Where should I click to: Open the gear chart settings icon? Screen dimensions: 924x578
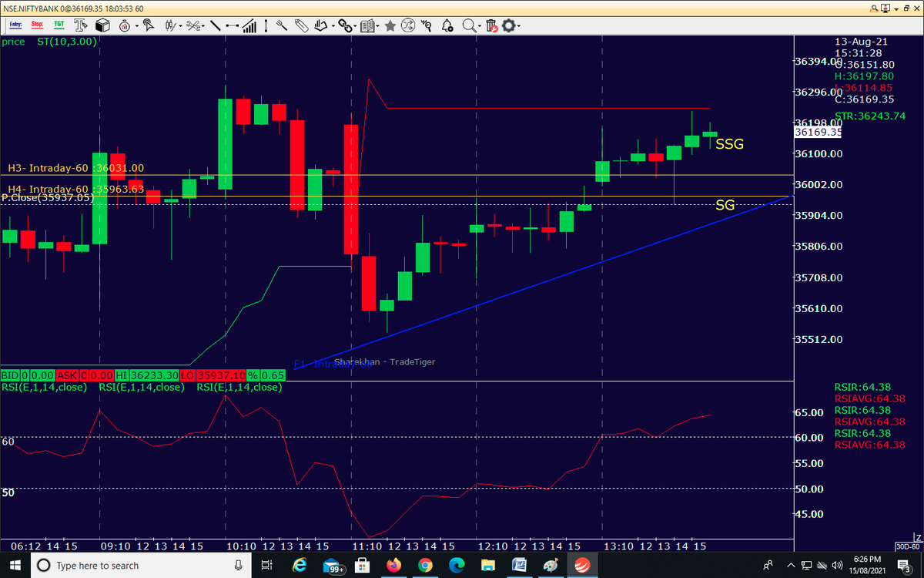pos(508,25)
